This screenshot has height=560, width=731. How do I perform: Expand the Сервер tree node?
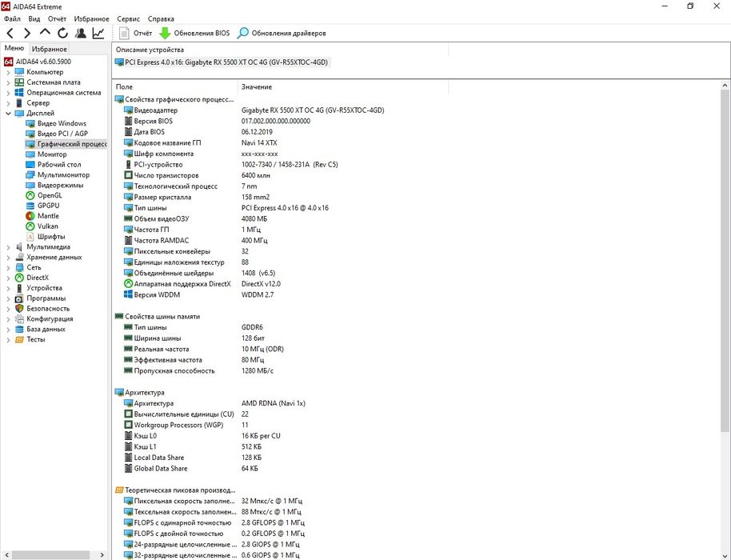point(8,103)
